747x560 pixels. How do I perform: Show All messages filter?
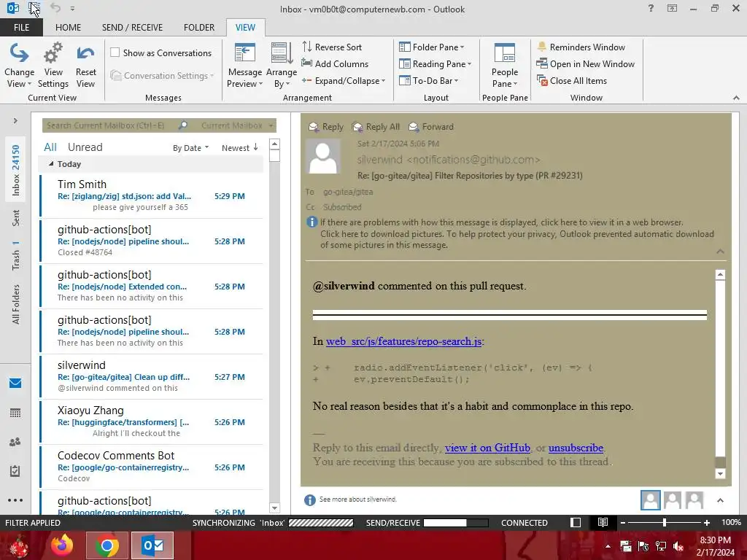50,147
